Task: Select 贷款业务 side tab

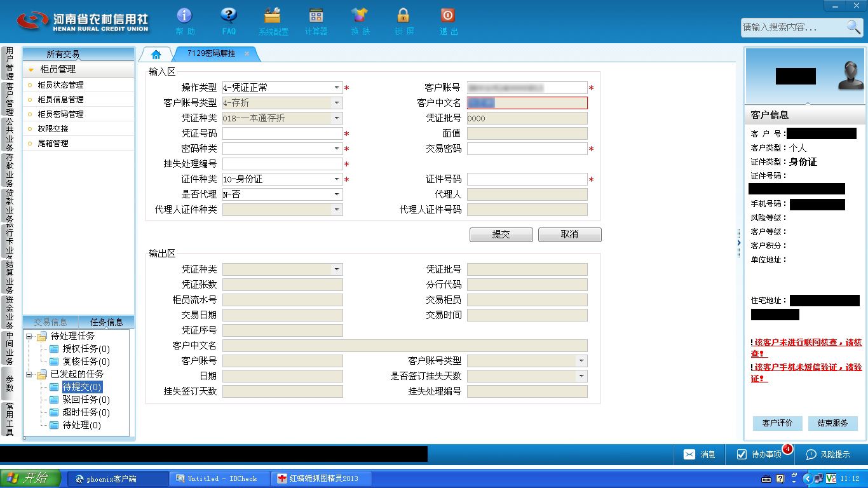Action: (x=10, y=206)
